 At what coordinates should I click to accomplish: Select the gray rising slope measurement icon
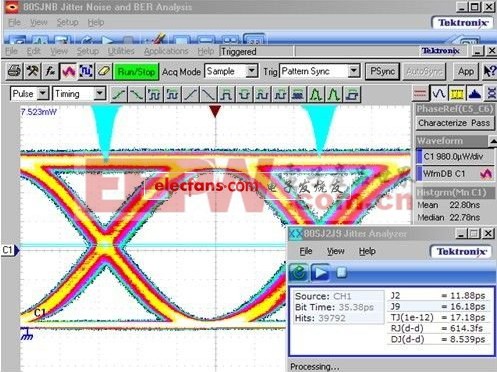[x=191, y=94]
